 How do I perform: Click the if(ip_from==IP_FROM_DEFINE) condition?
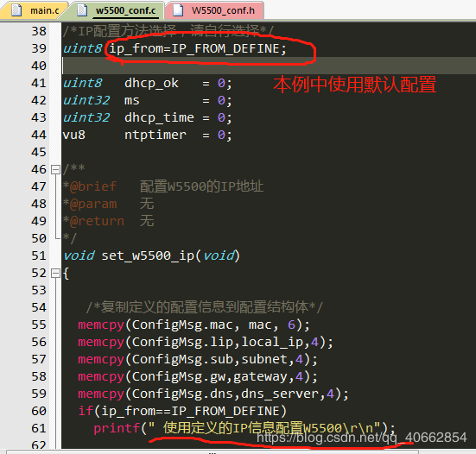[x=182, y=412]
